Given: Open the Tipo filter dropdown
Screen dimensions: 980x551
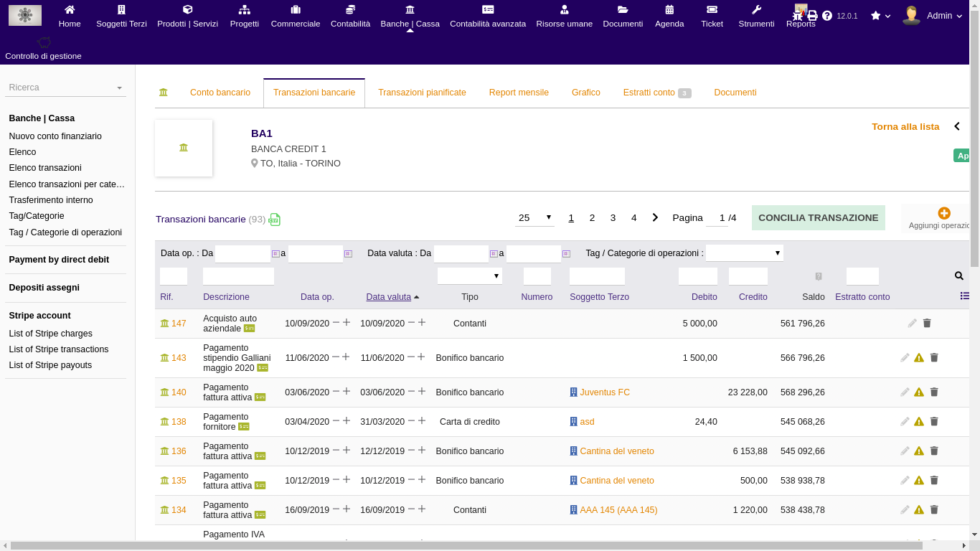Looking at the screenshot, I should click(x=470, y=276).
